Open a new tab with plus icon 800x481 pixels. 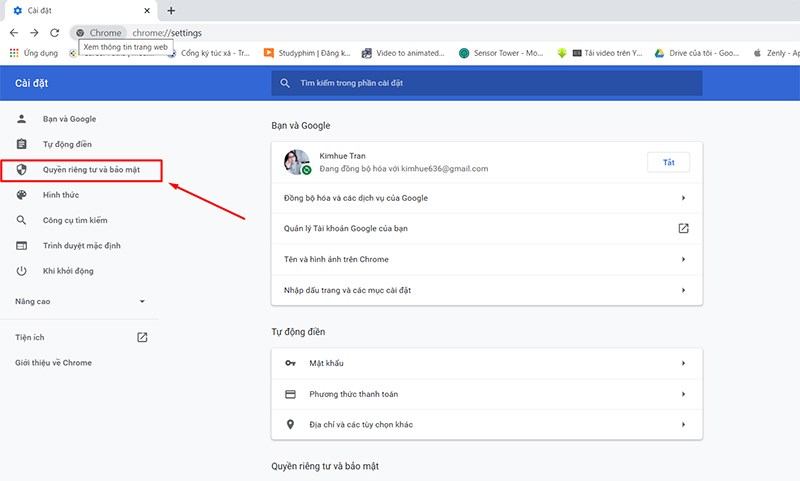[171, 10]
